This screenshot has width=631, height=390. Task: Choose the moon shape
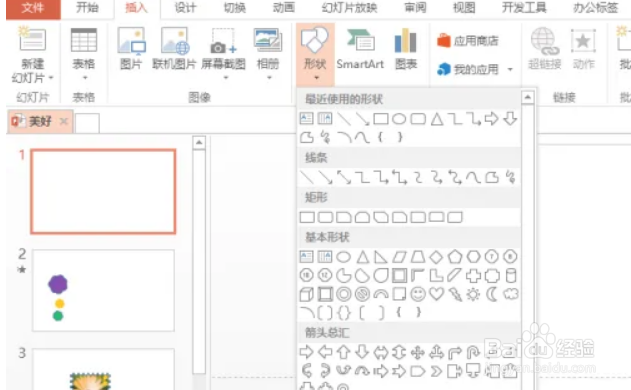click(x=492, y=294)
